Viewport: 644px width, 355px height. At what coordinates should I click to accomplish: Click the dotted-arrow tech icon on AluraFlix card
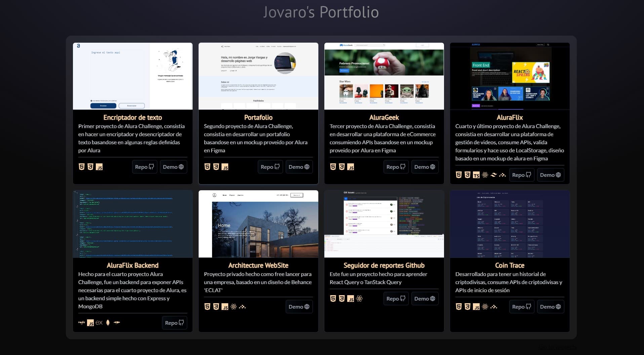point(502,175)
